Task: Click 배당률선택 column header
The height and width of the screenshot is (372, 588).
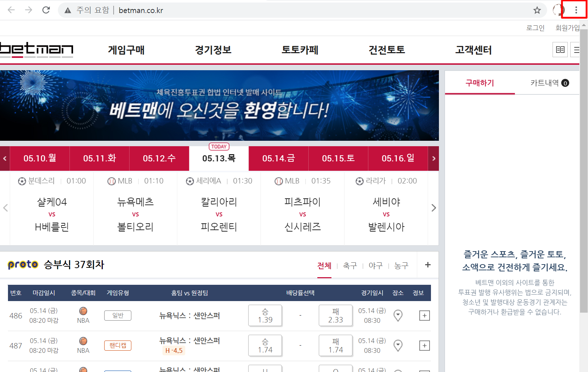Action: tap(300, 293)
